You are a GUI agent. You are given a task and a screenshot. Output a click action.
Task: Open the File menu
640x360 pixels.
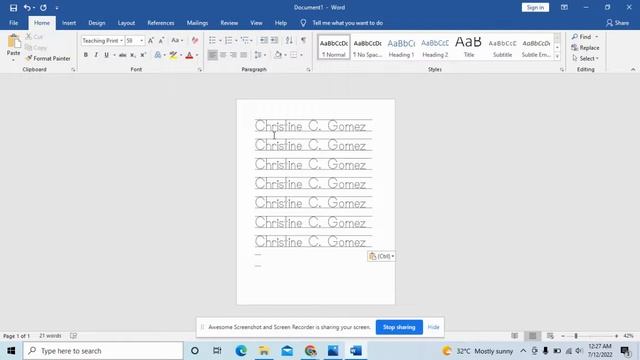point(13,23)
